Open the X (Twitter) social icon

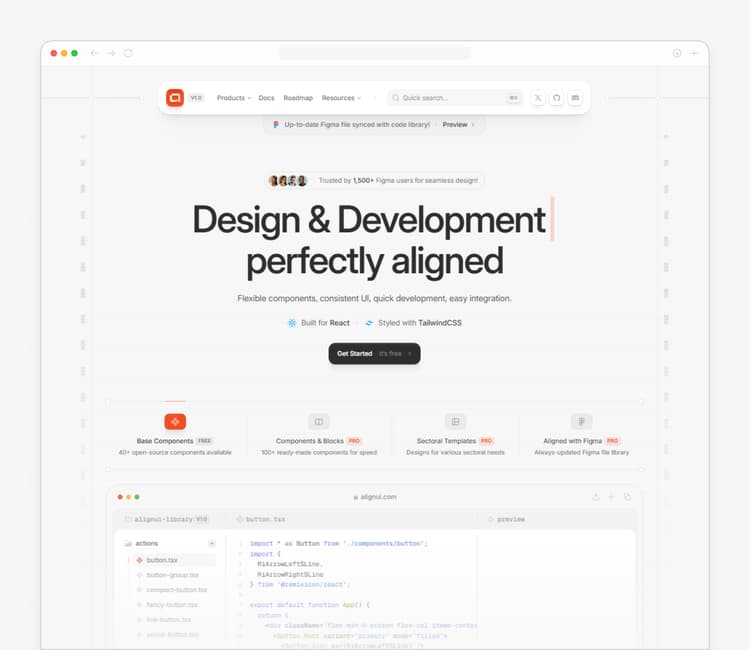pyautogui.click(x=538, y=98)
